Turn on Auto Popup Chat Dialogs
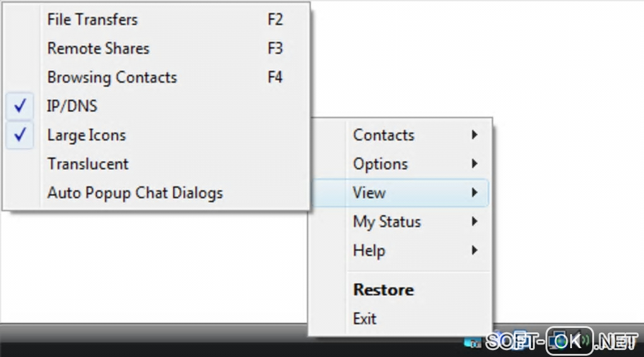This screenshot has width=644, height=357. (134, 193)
